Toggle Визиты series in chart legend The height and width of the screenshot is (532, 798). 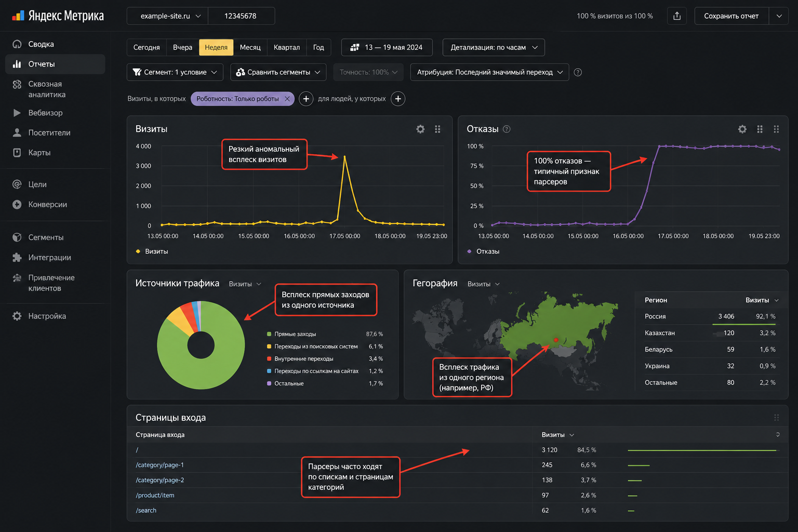(x=152, y=251)
